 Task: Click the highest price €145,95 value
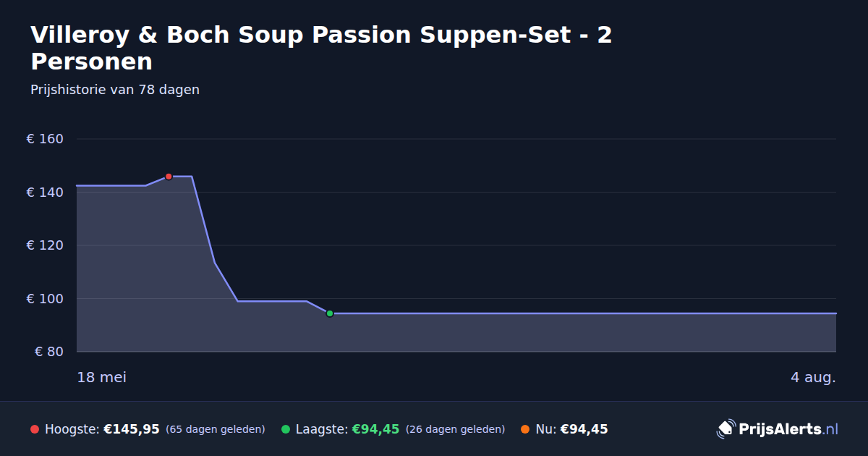tap(132, 429)
